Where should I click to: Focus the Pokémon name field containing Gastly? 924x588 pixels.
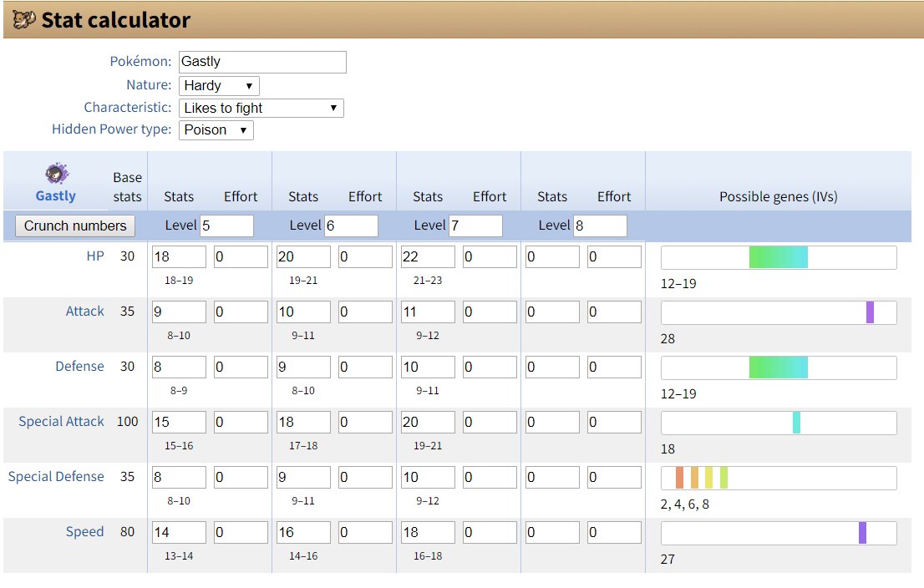(262, 62)
